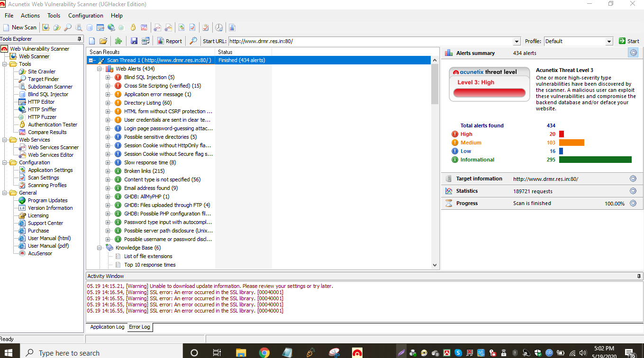Select the Email address found (9) row
Image resolution: width=644 pixels, height=358 pixels.
pyautogui.click(x=151, y=188)
